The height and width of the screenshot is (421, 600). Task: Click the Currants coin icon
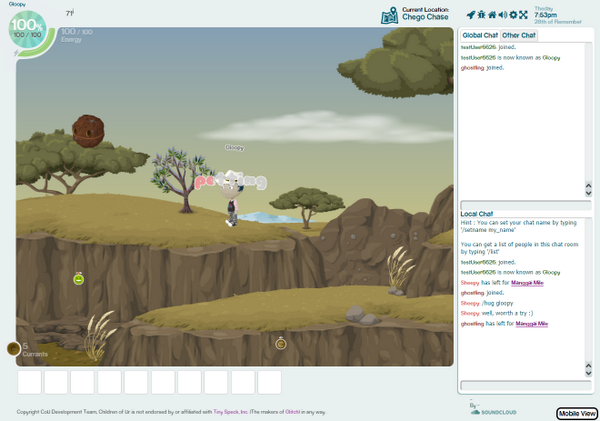13,349
